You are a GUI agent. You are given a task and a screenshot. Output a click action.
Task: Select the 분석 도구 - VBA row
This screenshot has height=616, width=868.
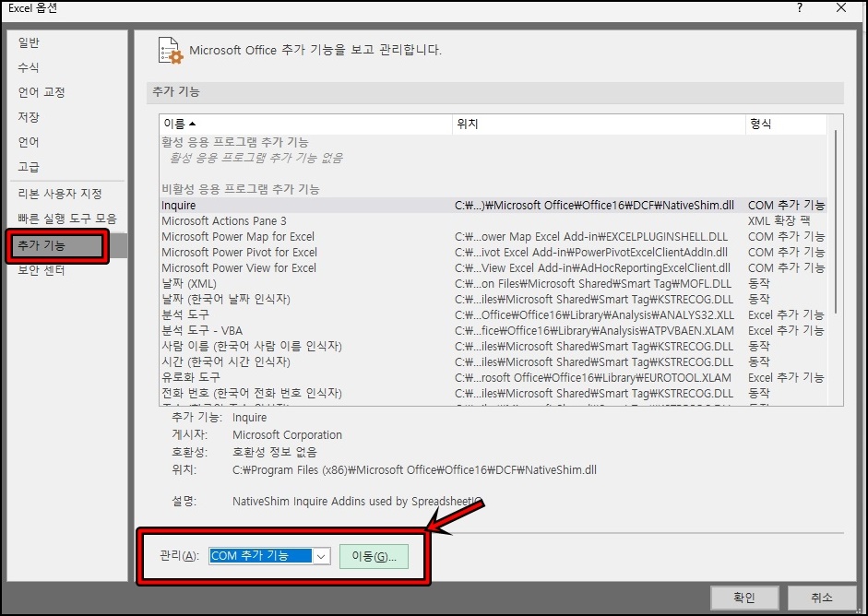tap(493, 331)
